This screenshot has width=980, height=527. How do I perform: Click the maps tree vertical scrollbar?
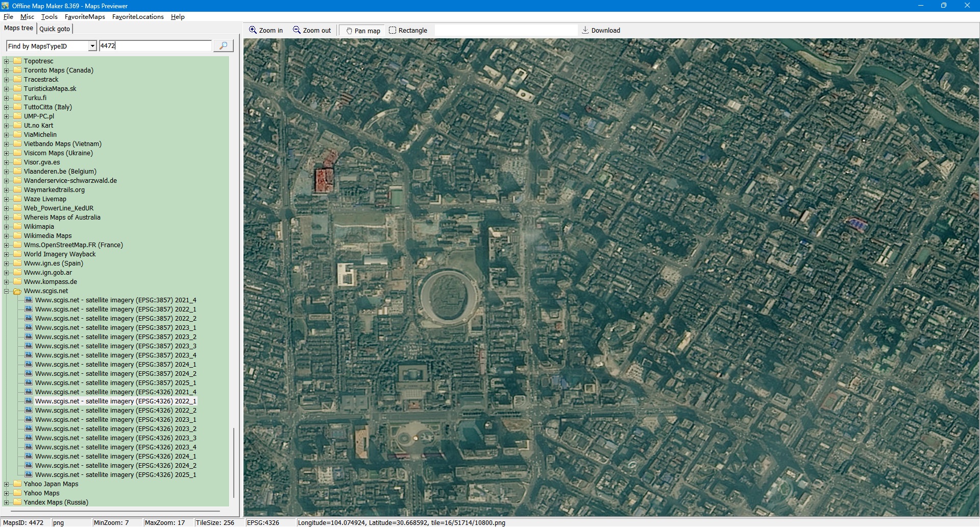click(234, 460)
